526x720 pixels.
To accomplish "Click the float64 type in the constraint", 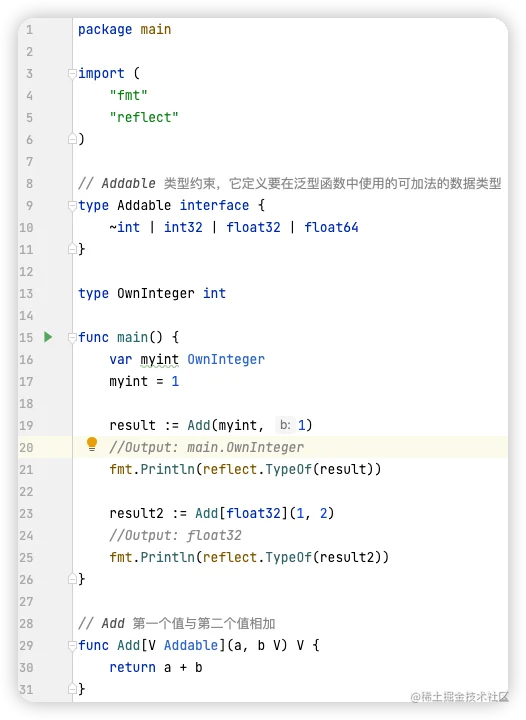I will 331,227.
